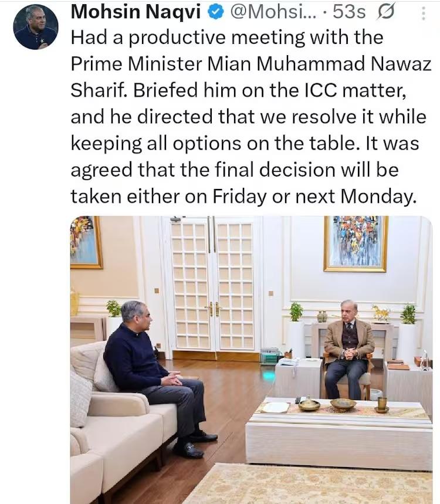The image size is (440, 504).
Task: Click the blue verified badge
Action: [x=215, y=12]
